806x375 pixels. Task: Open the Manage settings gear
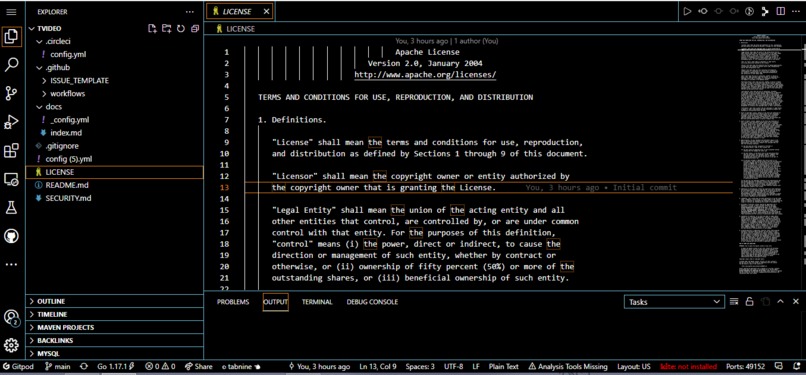11,345
